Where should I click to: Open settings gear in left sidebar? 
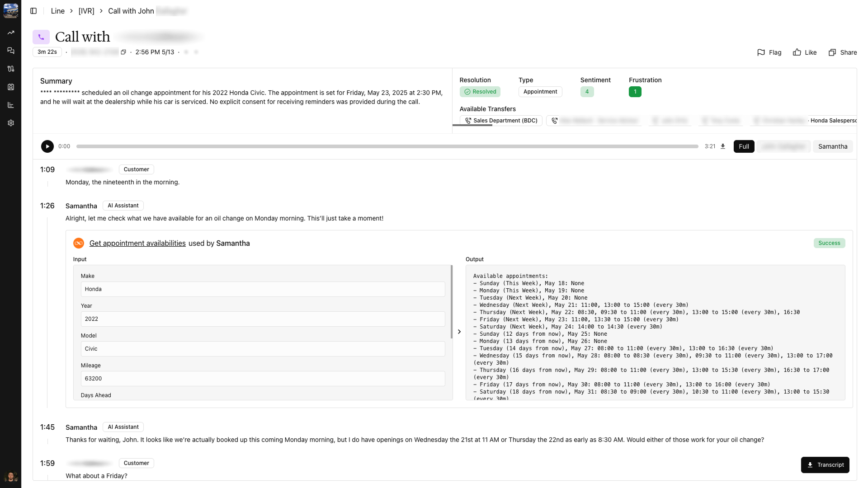click(11, 123)
